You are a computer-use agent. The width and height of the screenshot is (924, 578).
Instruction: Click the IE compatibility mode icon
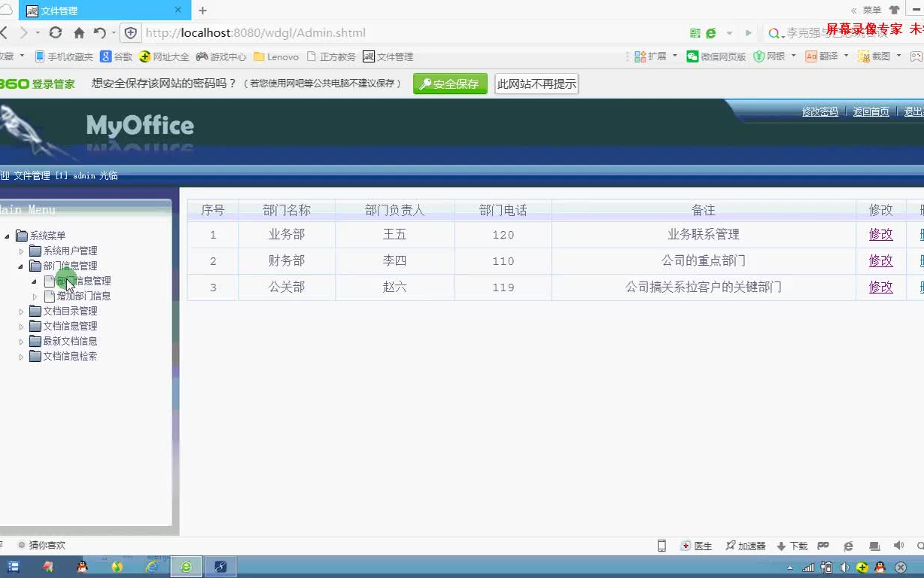[849, 546]
